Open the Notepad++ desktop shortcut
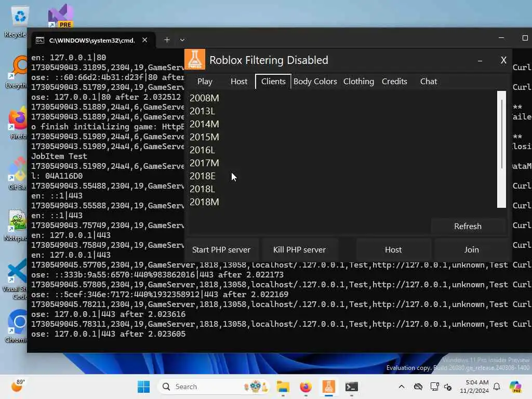 click(x=16, y=224)
